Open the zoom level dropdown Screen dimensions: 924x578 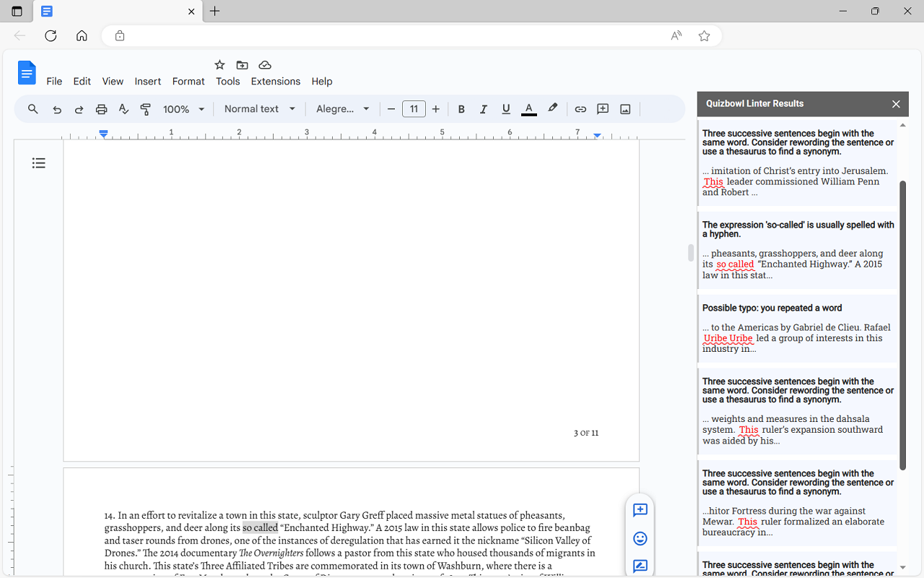(184, 109)
